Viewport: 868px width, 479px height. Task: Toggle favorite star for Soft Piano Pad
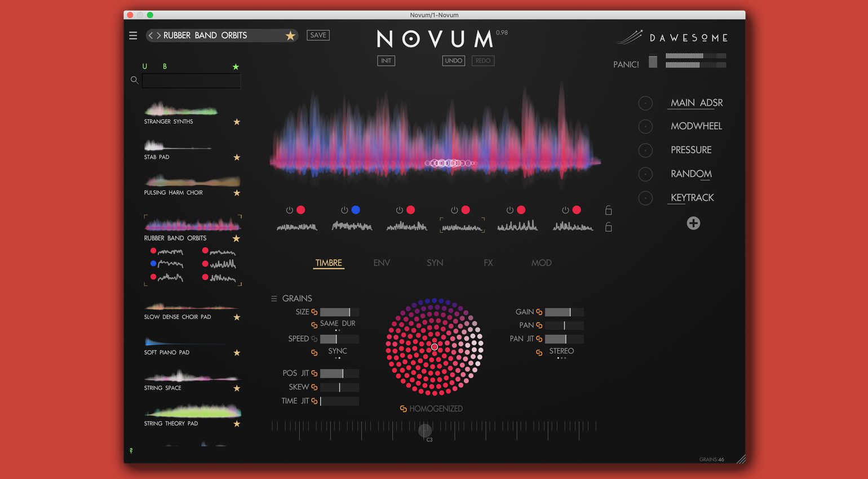(x=237, y=353)
